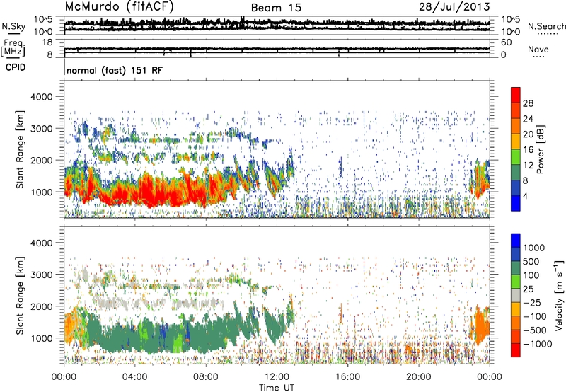The width and height of the screenshot is (566, 392).
Task: Click the '4' tick on power colorbar
Action: click(x=525, y=196)
